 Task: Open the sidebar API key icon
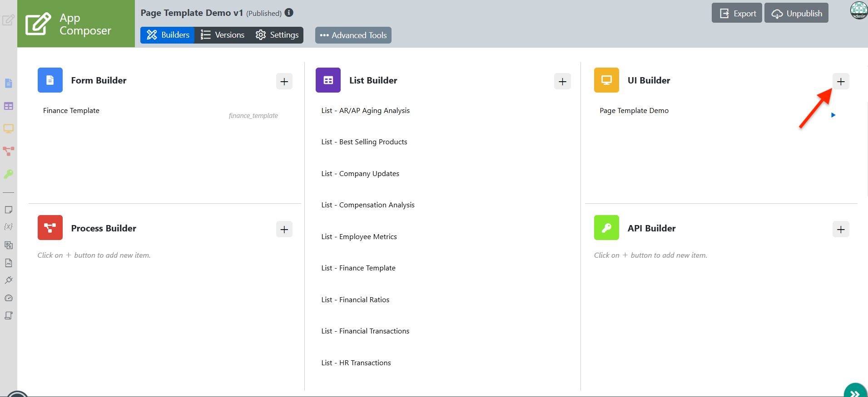point(9,174)
